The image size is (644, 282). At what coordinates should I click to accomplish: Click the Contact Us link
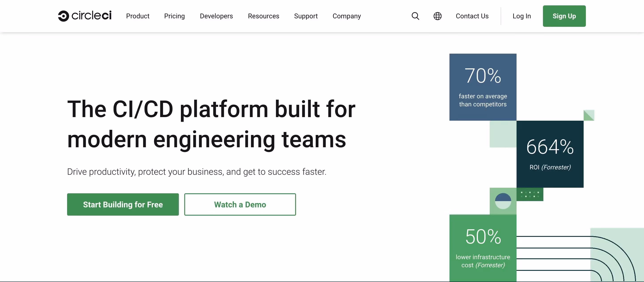[472, 16]
